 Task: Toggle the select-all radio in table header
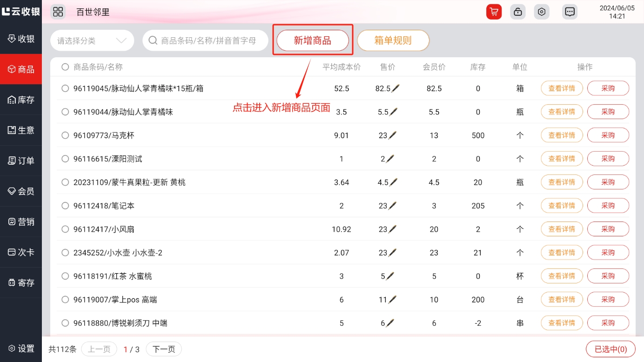click(65, 67)
